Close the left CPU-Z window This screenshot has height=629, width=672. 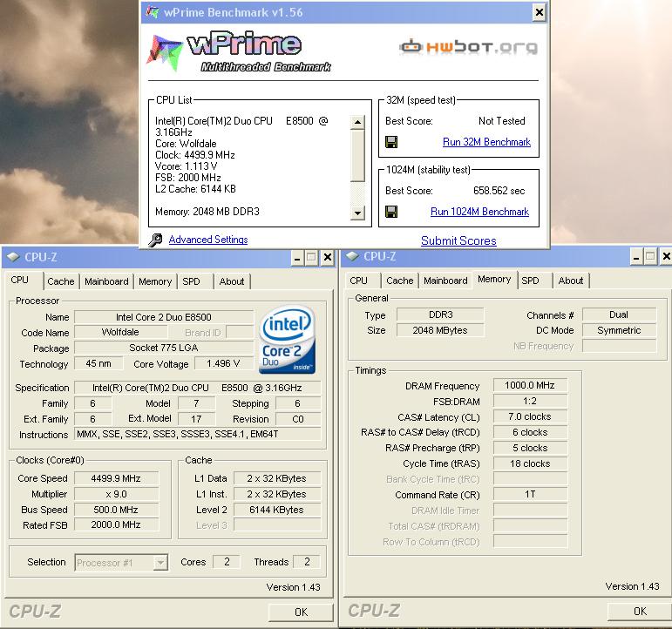(328, 258)
